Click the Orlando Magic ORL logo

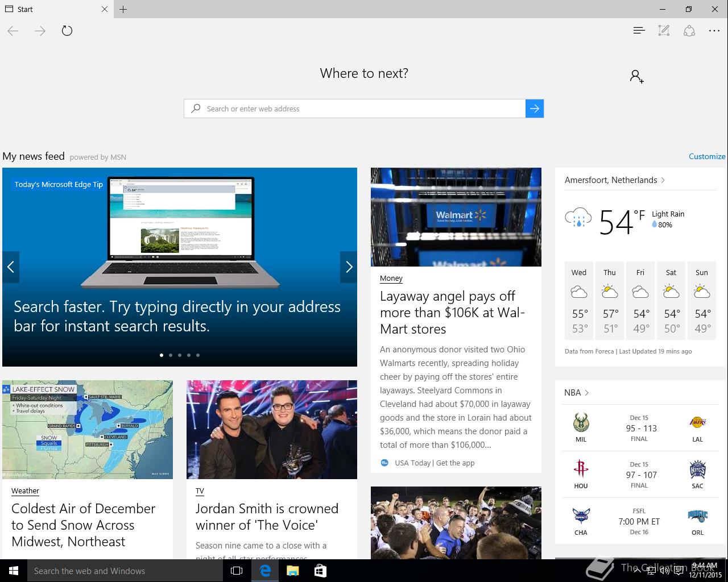point(697,516)
